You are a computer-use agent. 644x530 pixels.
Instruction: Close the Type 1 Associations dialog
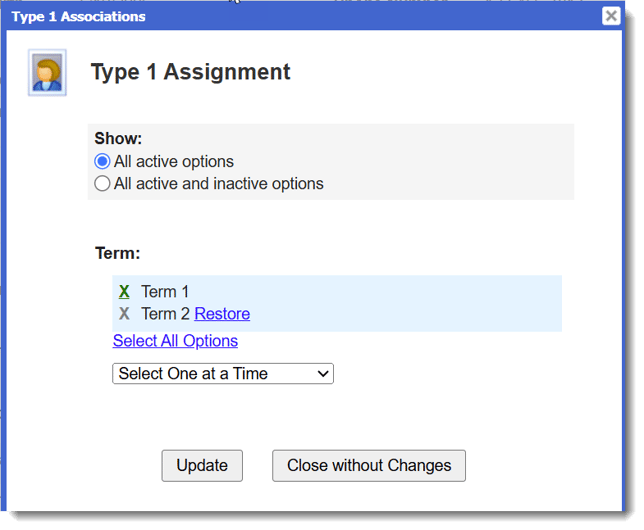coord(611,15)
